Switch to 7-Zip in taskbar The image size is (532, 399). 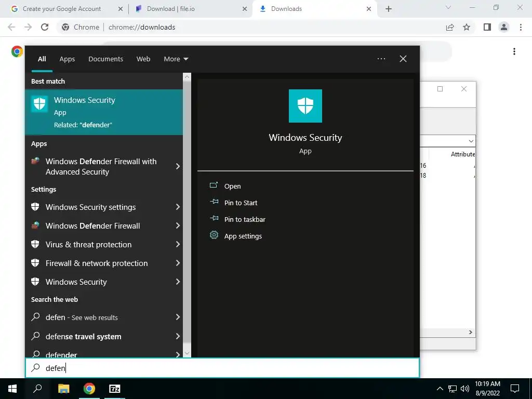[115, 389]
